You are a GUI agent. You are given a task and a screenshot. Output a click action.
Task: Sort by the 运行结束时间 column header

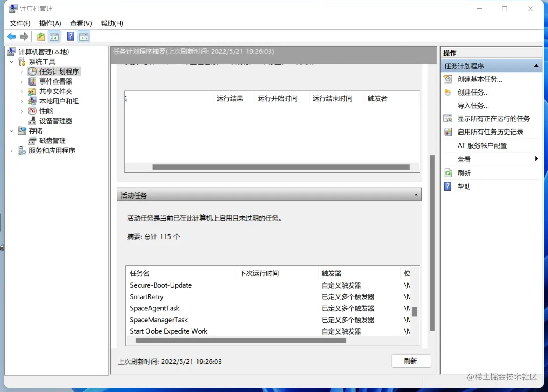pos(337,99)
